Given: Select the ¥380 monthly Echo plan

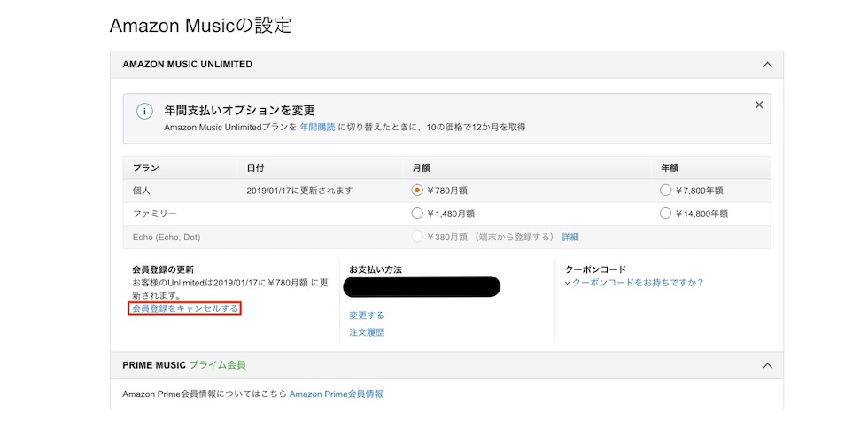Looking at the screenshot, I should coord(417,238).
